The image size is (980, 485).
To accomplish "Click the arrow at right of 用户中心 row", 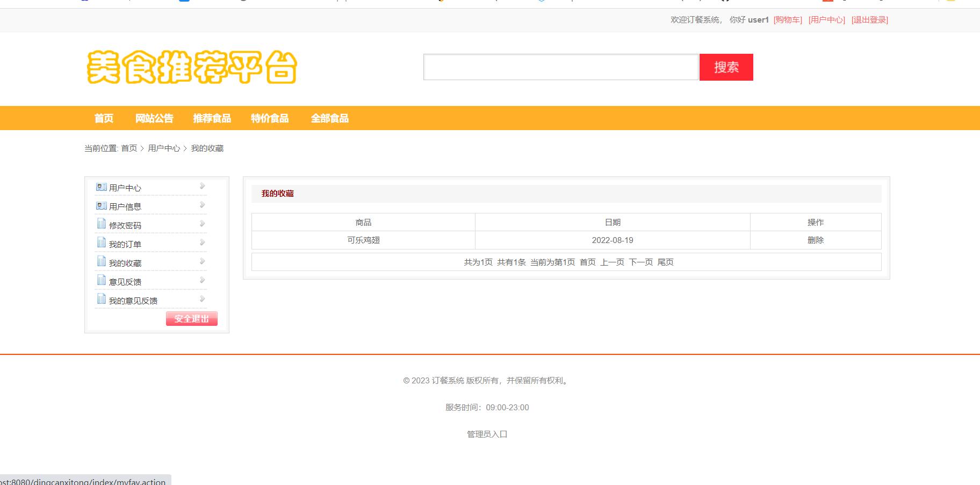I will pyautogui.click(x=203, y=186).
